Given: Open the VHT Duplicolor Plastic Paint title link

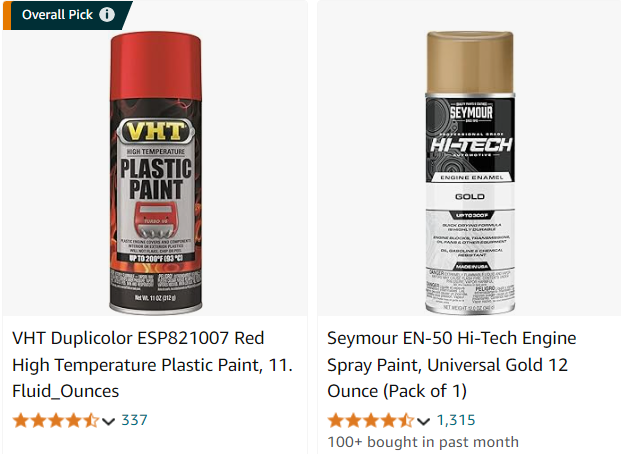Looking at the screenshot, I should pos(152,364).
